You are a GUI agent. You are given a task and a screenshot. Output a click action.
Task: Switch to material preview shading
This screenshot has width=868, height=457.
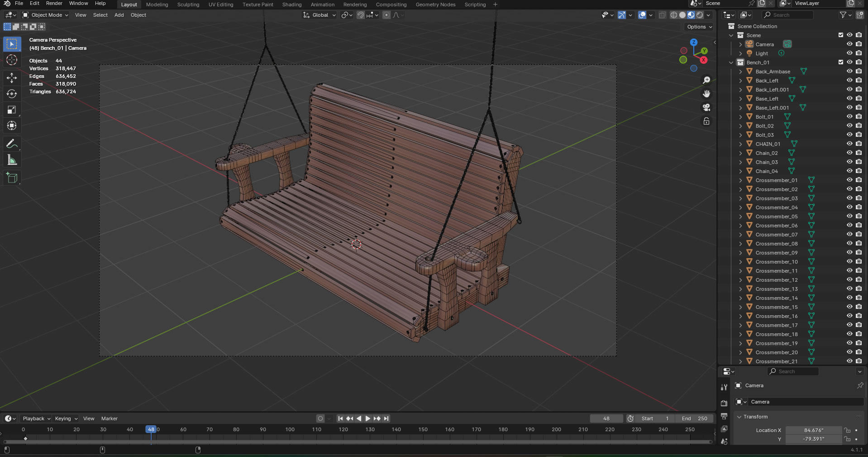pyautogui.click(x=691, y=15)
